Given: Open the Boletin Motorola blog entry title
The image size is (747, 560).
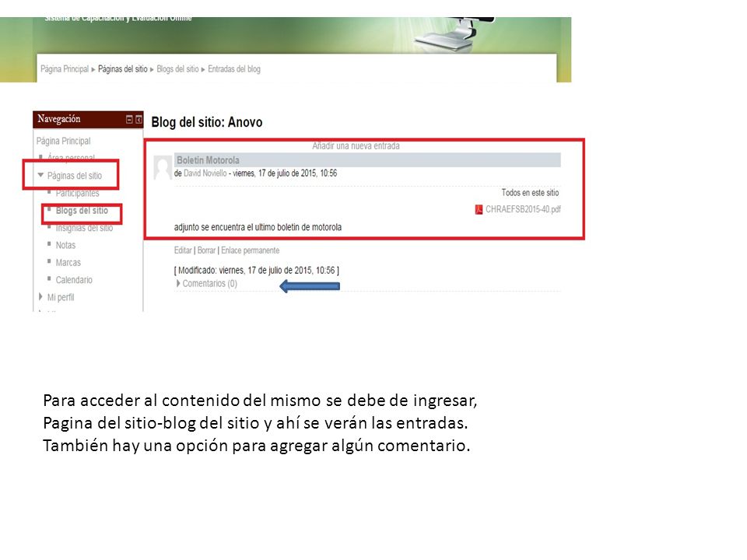Looking at the screenshot, I should (x=209, y=160).
